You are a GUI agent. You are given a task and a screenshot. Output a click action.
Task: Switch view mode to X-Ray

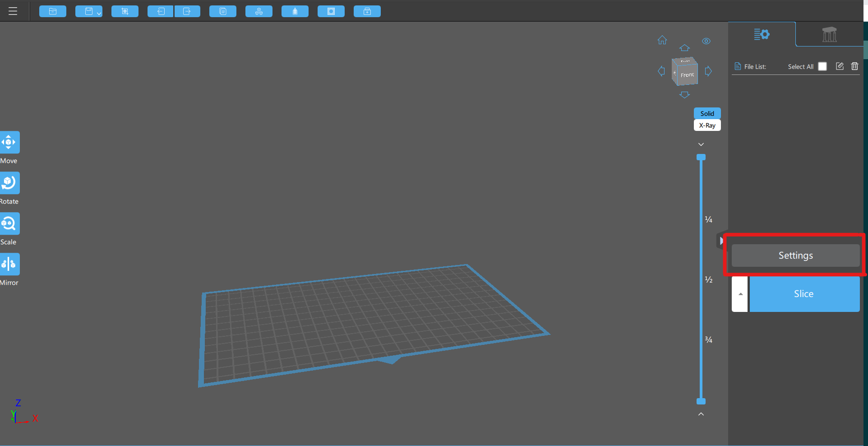click(x=707, y=125)
